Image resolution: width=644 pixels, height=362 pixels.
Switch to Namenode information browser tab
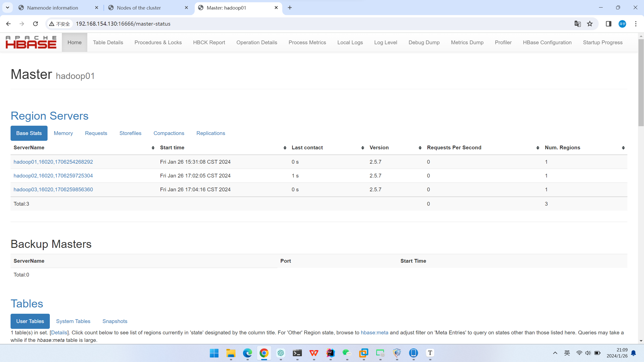click(x=58, y=8)
